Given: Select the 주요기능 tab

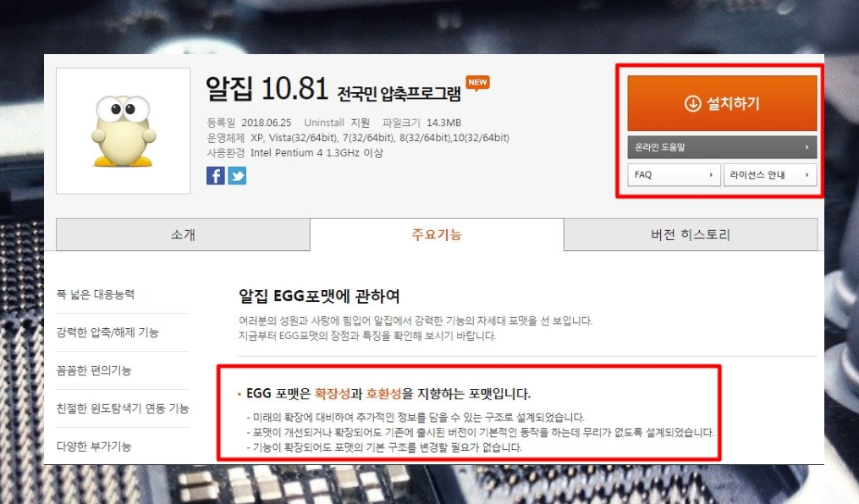Looking at the screenshot, I should 437,235.
